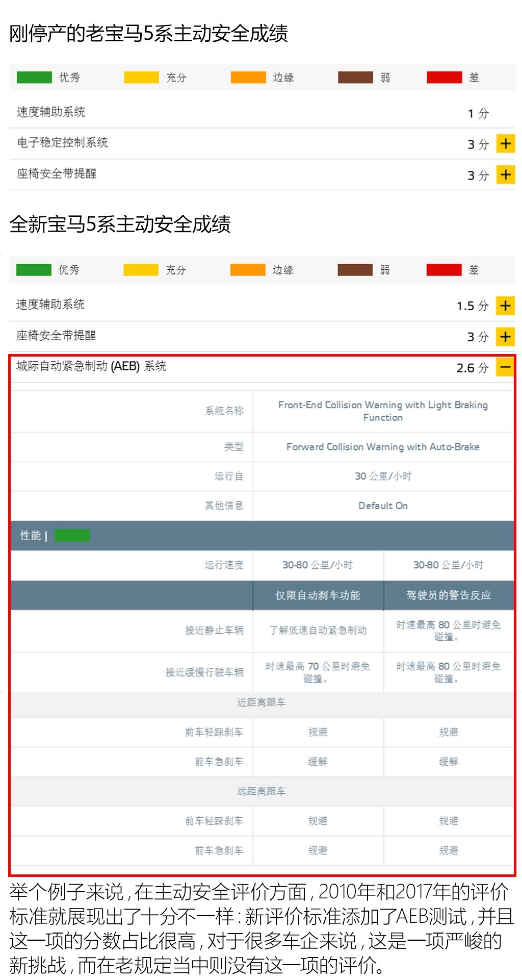Click the 性能 header label
Screen dimensions: 522x980
point(31,535)
